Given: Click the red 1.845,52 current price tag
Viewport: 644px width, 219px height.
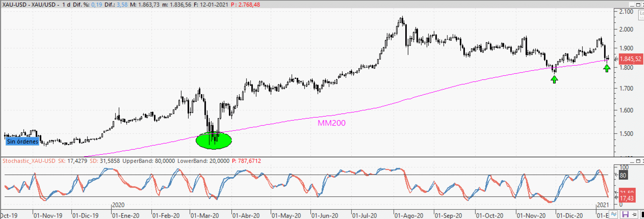Looking at the screenshot, I should click(x=630, y=59).
